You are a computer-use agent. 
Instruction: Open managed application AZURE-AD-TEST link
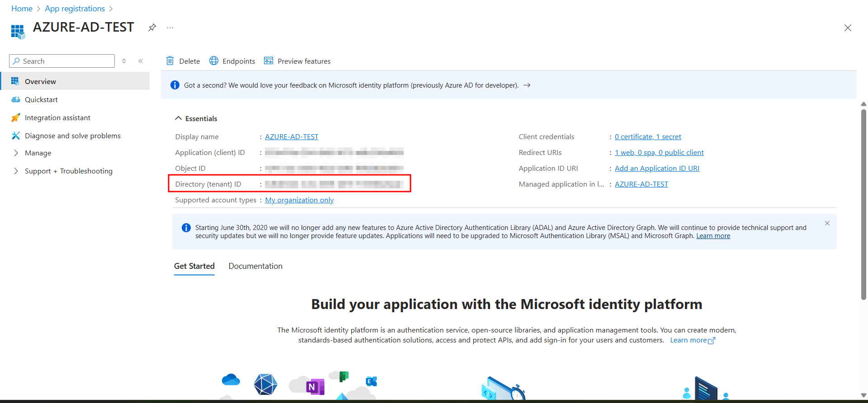(x=642, y=184)
